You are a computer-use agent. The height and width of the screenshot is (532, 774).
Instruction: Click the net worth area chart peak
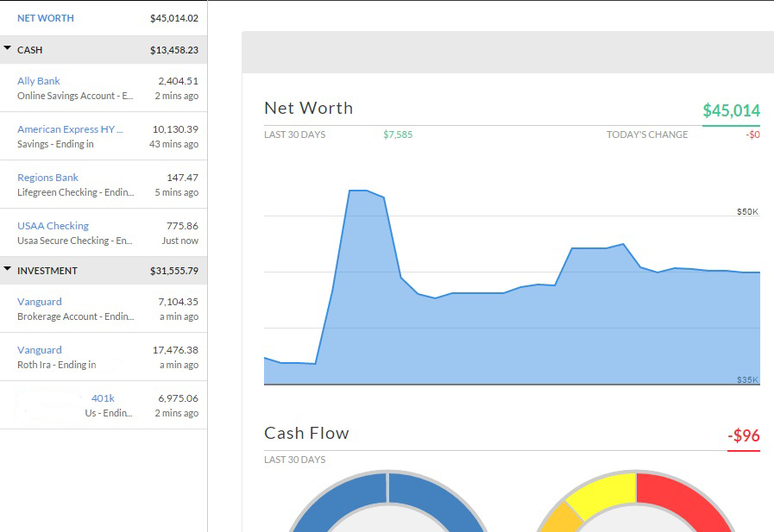tap(358, 191)
